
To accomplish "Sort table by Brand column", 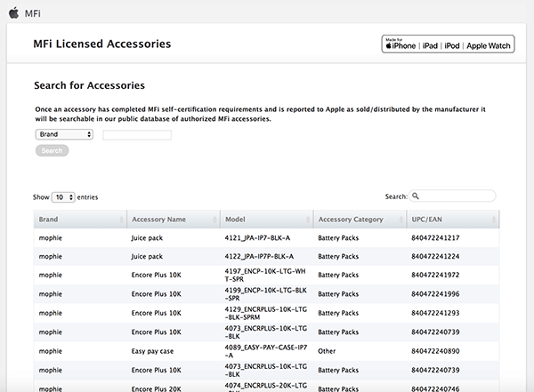I will [x=80, y=220].
